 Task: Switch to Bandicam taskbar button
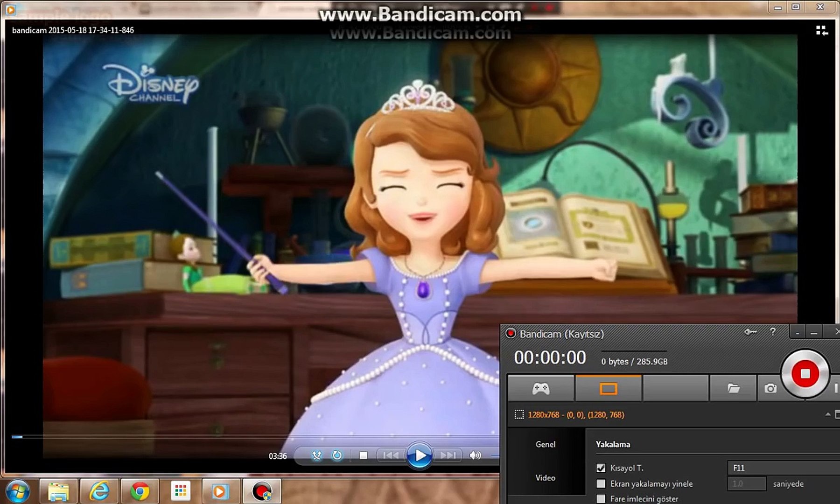[x=262, y=491]
